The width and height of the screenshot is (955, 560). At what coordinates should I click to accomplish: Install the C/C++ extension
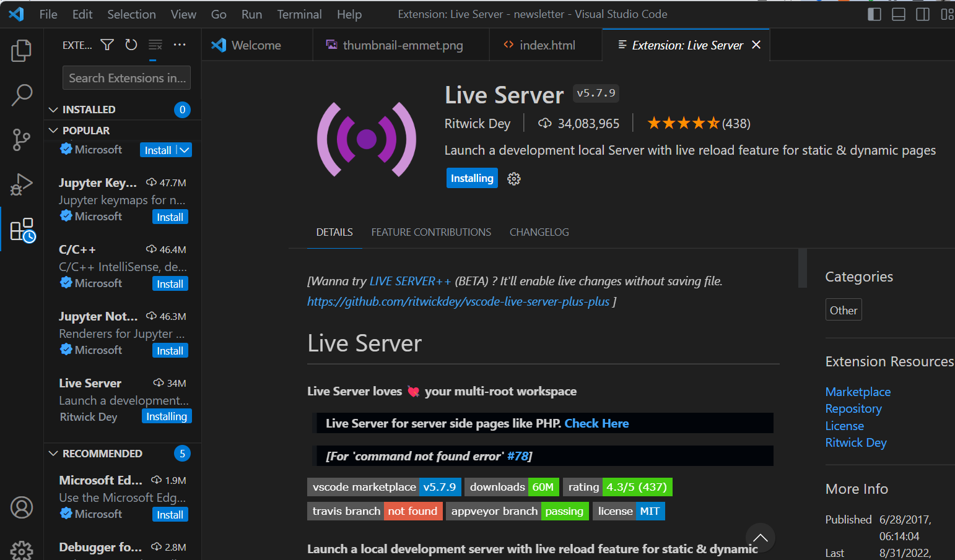click(x=170, y=284)
